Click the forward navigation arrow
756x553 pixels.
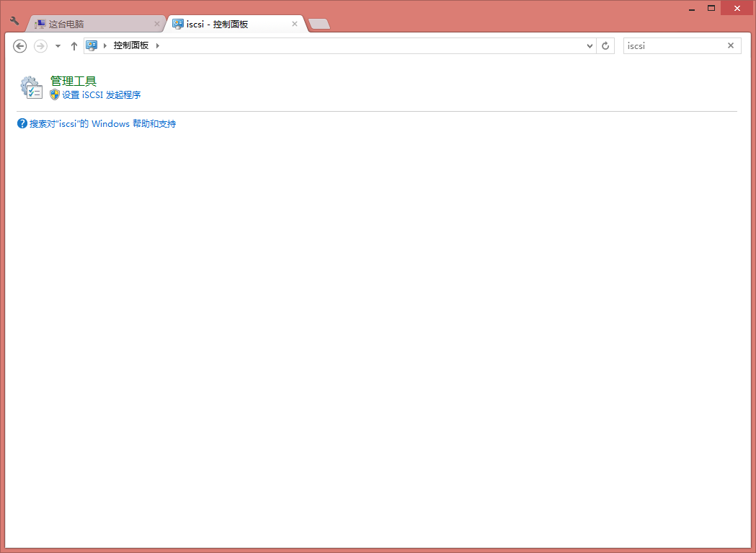point(40,45)
